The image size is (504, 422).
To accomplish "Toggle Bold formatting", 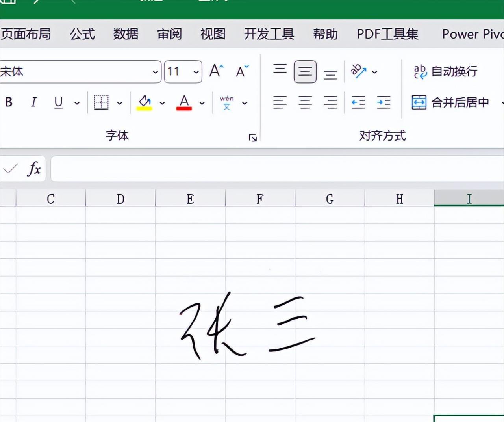I will (9, 102).
